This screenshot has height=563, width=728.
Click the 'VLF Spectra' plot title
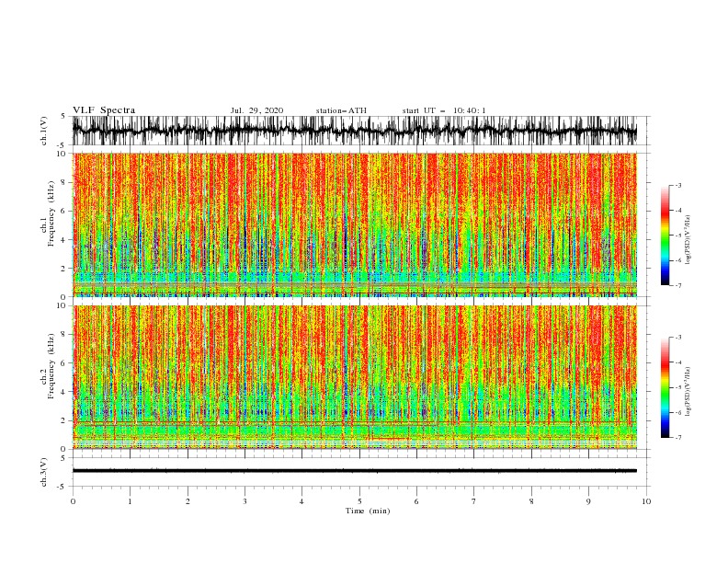coord(104,110)
